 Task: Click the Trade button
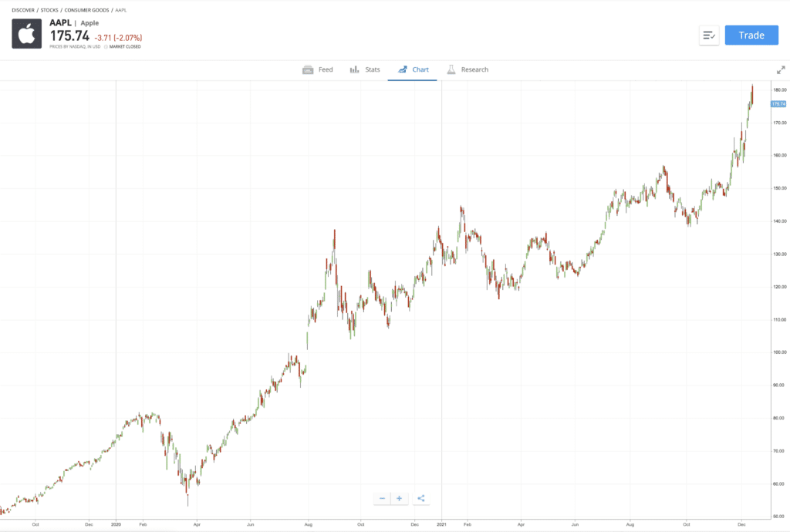751,35
